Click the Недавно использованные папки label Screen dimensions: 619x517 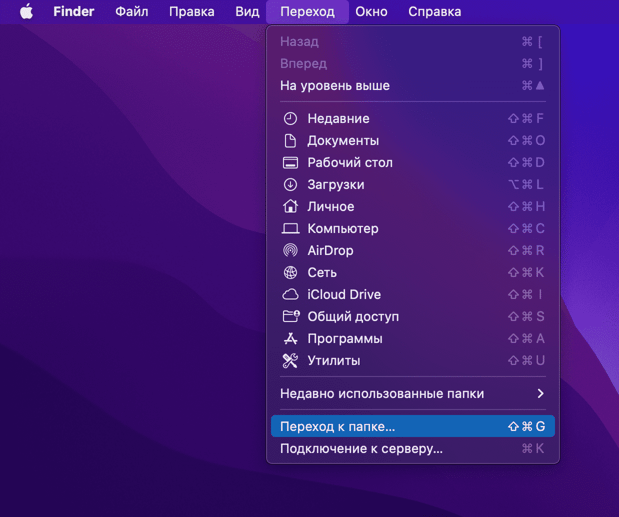coord(382,393)
